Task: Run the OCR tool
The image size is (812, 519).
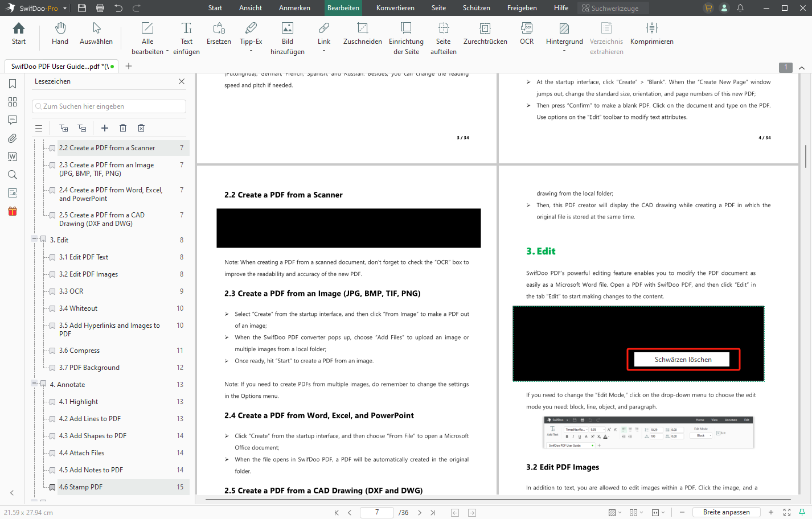Action: click(527, 34)
